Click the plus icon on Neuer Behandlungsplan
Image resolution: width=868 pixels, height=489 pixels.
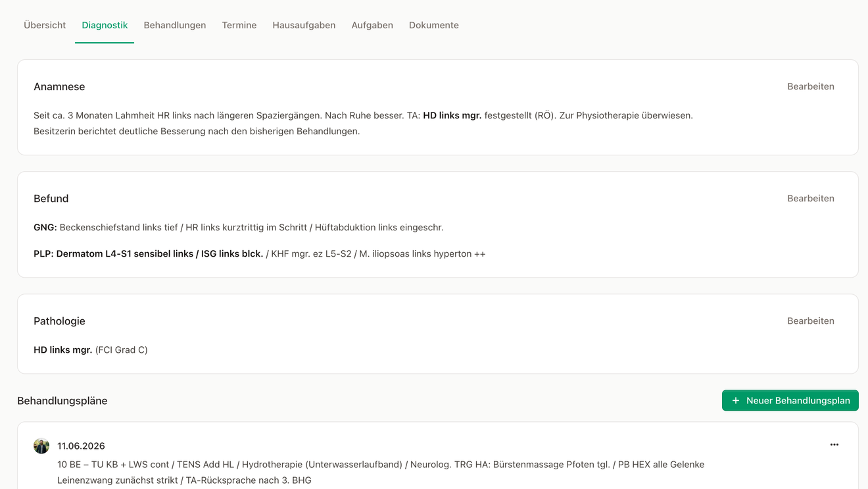click(736, 400)
